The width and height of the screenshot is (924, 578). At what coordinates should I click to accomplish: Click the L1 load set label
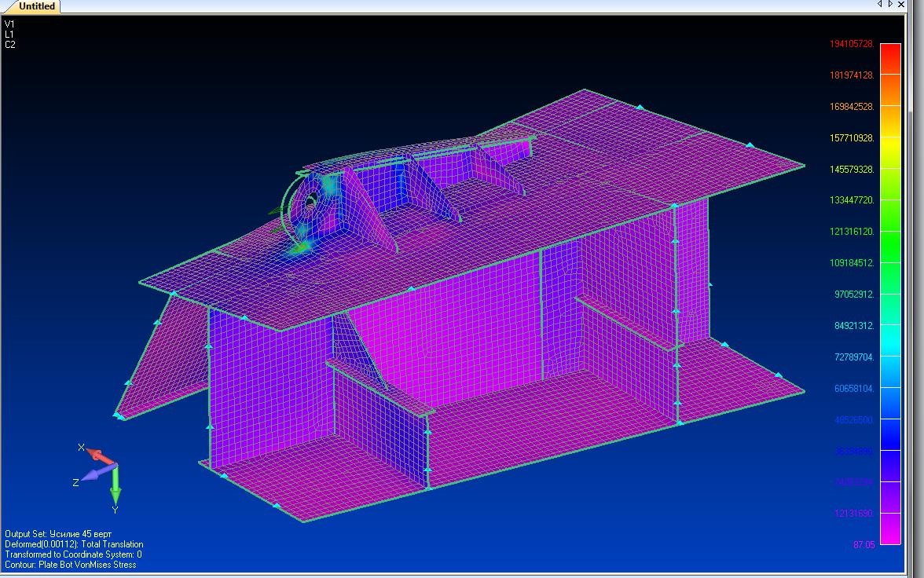click(9, 35)
